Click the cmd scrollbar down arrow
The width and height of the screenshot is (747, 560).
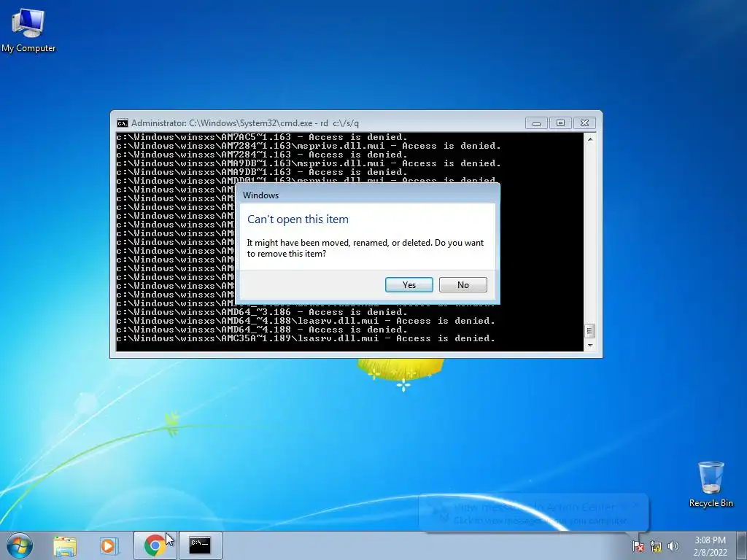tap(589, 346)
